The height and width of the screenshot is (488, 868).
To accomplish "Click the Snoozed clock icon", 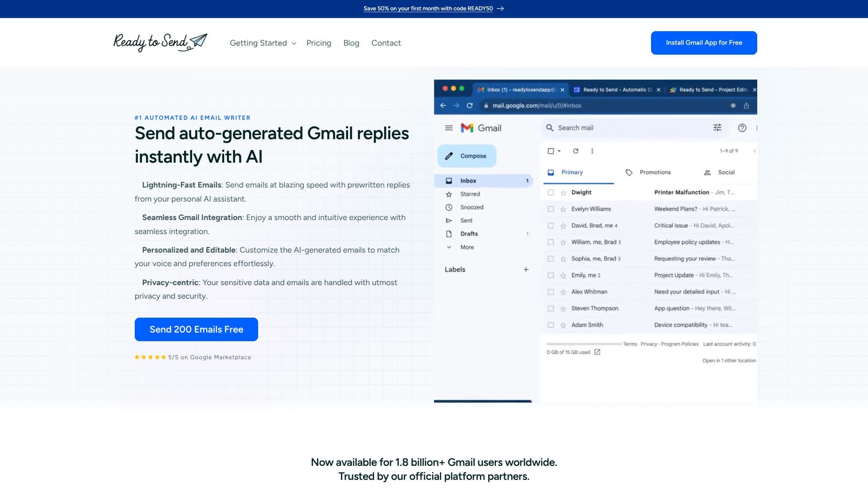I will click(449, 207).
